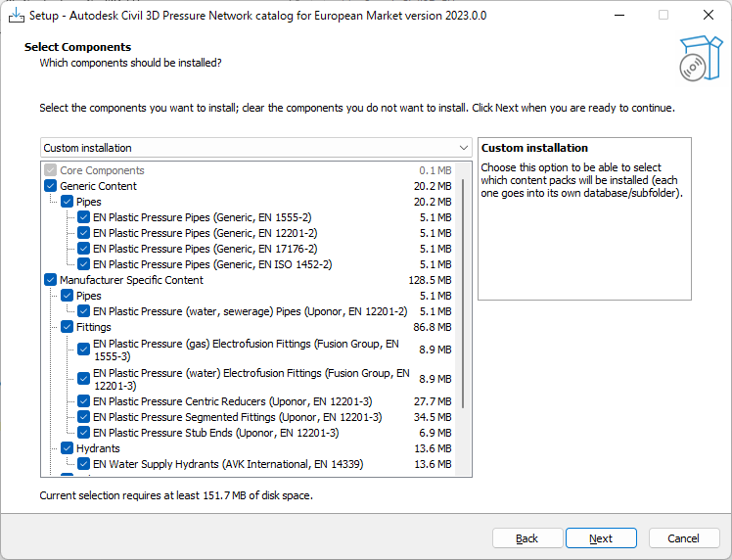Open the Custom installation type dropdown
The image size is (732, 560).
coord(255,148)
